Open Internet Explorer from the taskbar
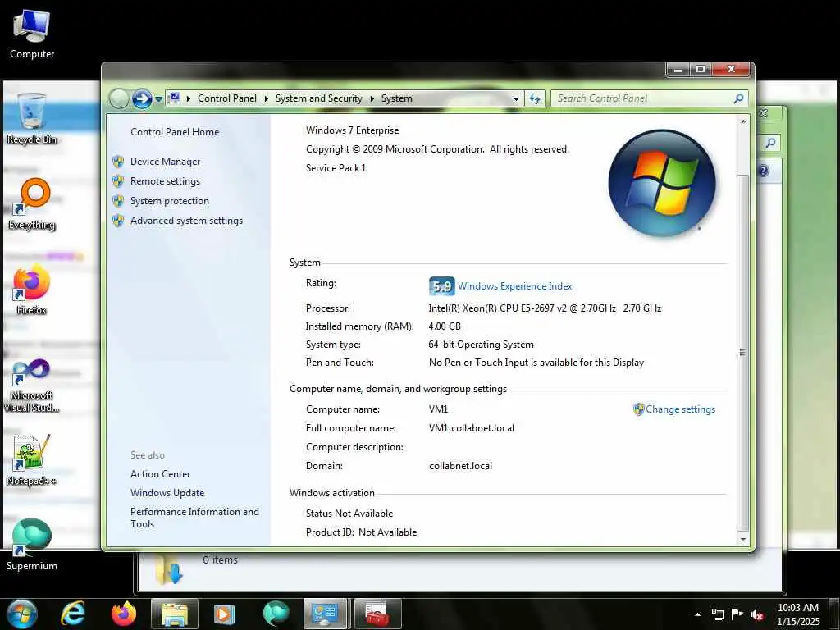The width and height of the screenshot is (840, 630). coord(73,614)
